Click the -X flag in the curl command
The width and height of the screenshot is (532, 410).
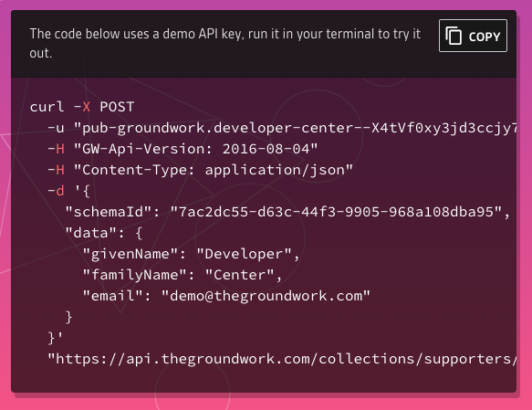82,107
